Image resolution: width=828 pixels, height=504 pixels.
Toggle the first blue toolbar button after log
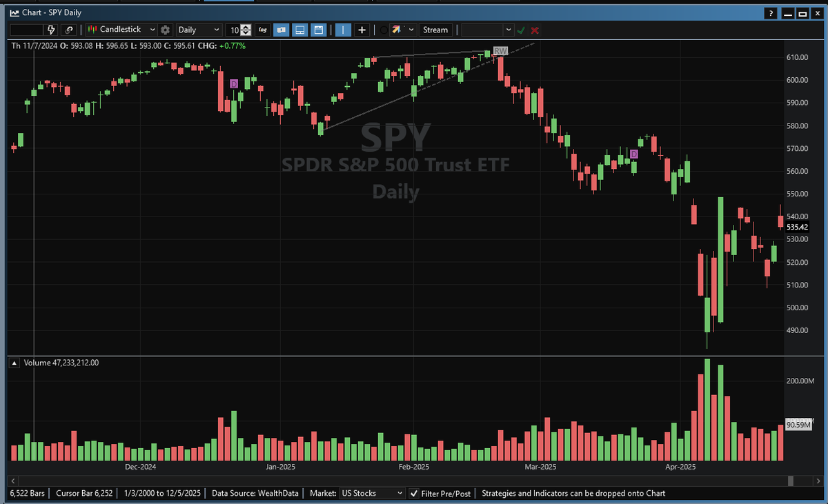pos(282,30)
